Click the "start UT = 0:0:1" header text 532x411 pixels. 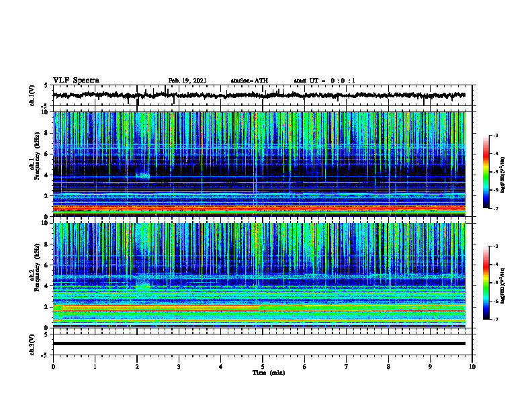(x=324, y=81)
